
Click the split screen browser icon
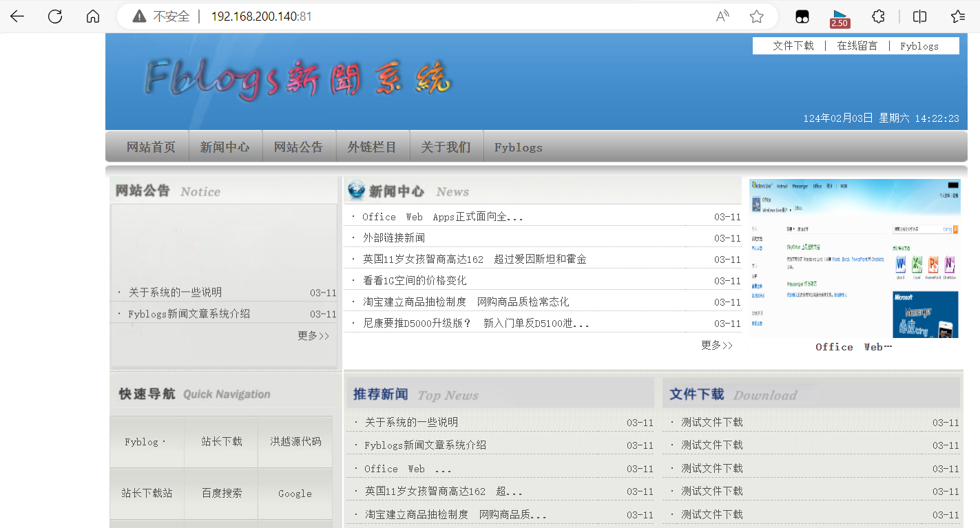click(921, 16)
